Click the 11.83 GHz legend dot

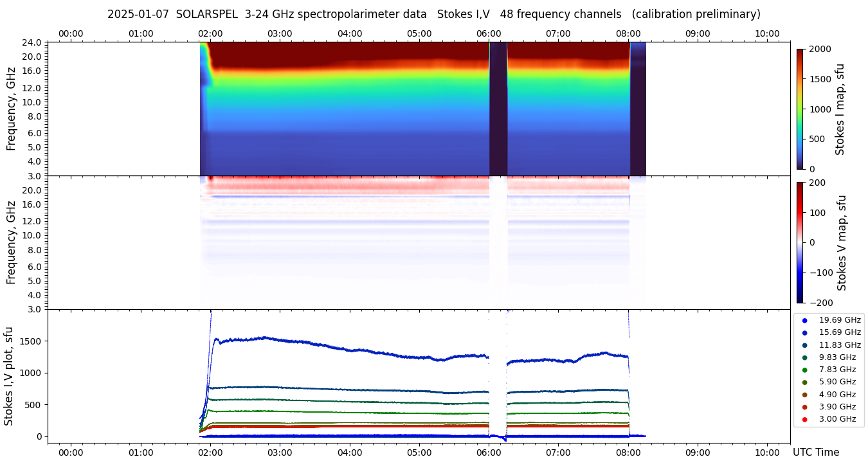(x=804, y=345)
